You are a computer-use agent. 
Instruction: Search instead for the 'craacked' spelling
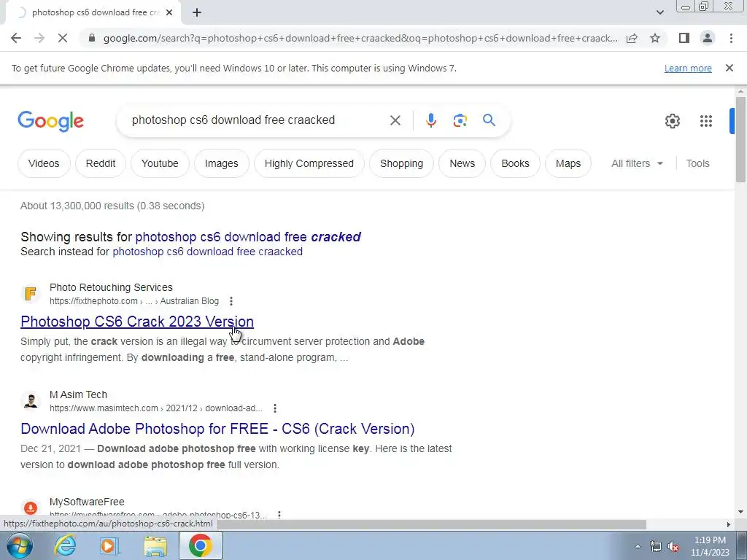pos(207,252)
